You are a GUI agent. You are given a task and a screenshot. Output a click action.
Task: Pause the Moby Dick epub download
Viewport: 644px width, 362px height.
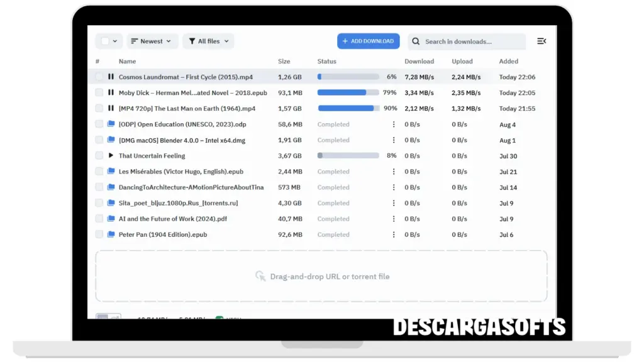point(111,92)
